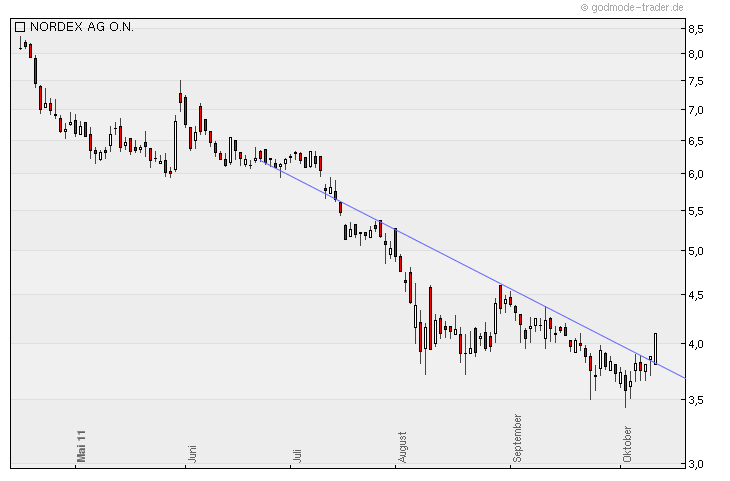
Task: Click the Juli month label
Action: (x=297, y=455)
